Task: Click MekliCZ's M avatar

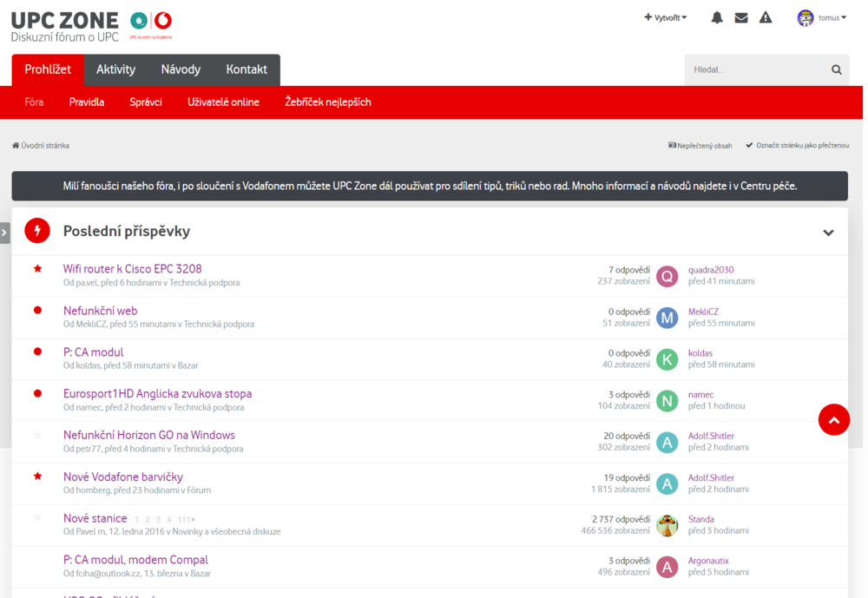Action: [667, 318]
